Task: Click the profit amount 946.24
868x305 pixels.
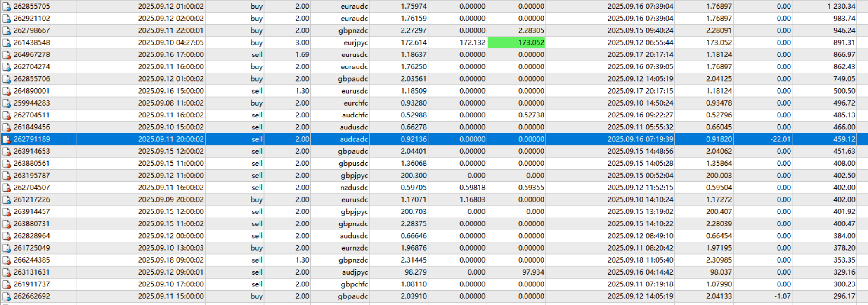Action: 844,30
